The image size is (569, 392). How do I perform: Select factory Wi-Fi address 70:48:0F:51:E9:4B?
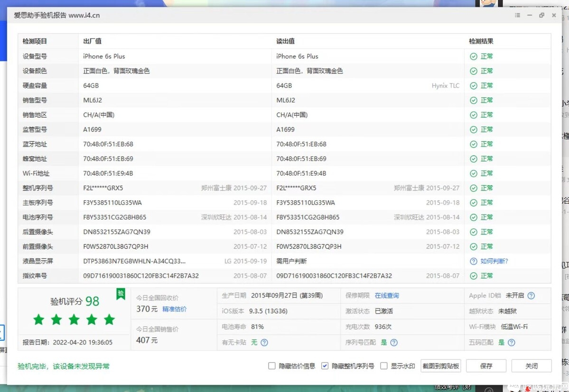tap(108, 174)
